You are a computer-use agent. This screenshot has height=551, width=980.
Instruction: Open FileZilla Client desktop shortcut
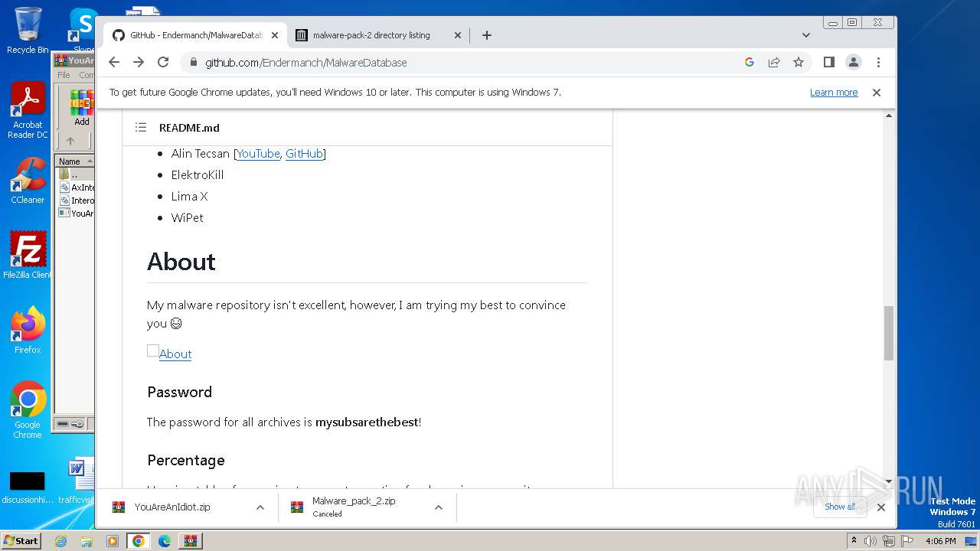(28, 255)
